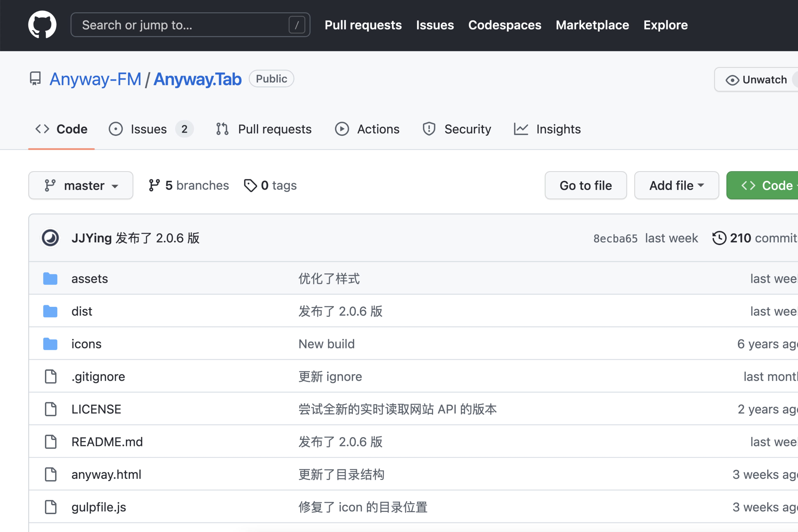Expand the Add file dropdown

coord(677,185)
